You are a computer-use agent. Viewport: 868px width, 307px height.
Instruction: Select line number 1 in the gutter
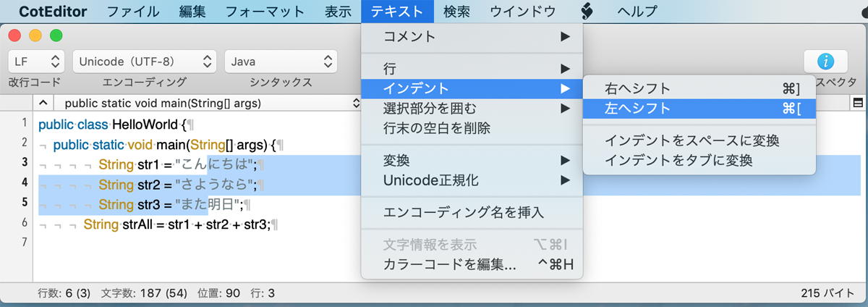point(25,122)
